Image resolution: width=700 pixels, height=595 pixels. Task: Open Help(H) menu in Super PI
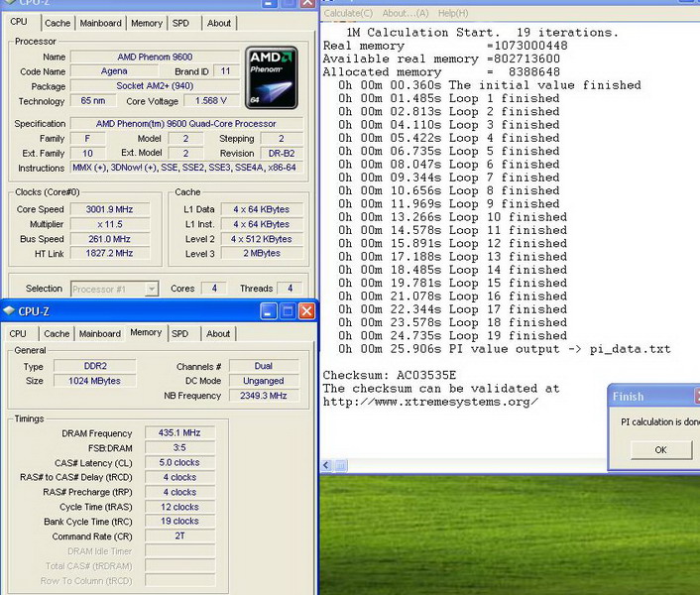tap(453, 14)
